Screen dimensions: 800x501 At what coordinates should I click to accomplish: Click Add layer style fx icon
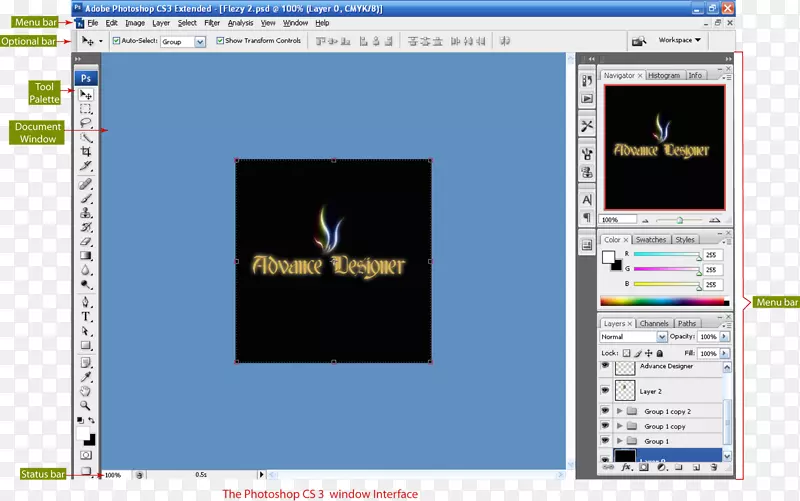point(626,467)
